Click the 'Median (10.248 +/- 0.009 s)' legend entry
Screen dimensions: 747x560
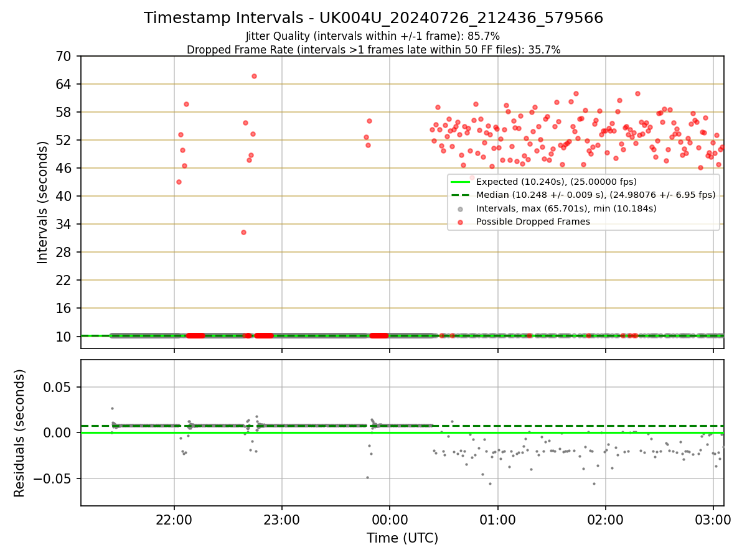click(x=596, y=195)
